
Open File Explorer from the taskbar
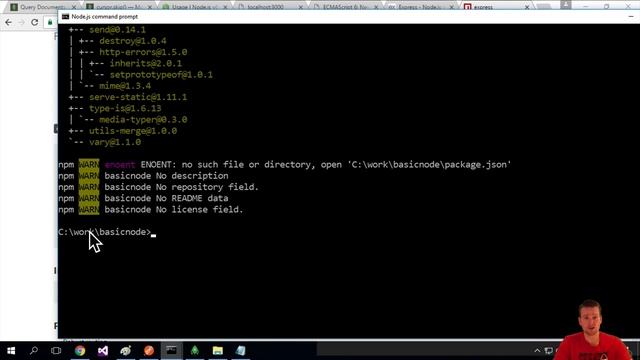218,351
